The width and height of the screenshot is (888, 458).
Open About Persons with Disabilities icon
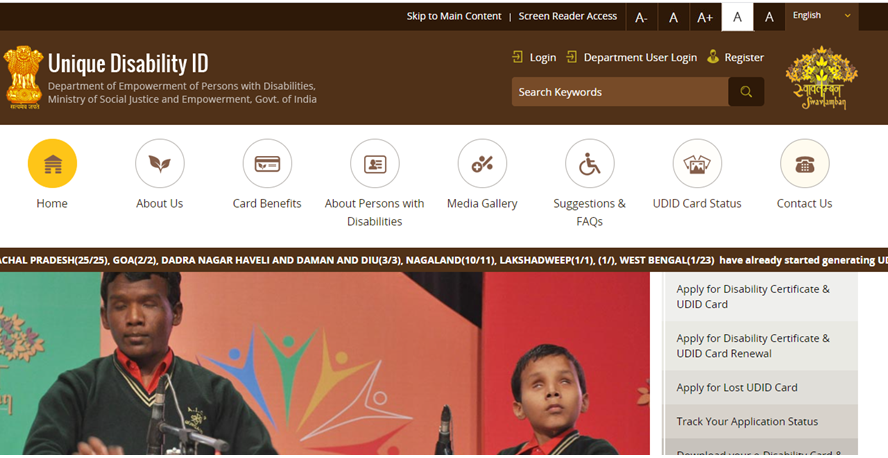[374, 164]
